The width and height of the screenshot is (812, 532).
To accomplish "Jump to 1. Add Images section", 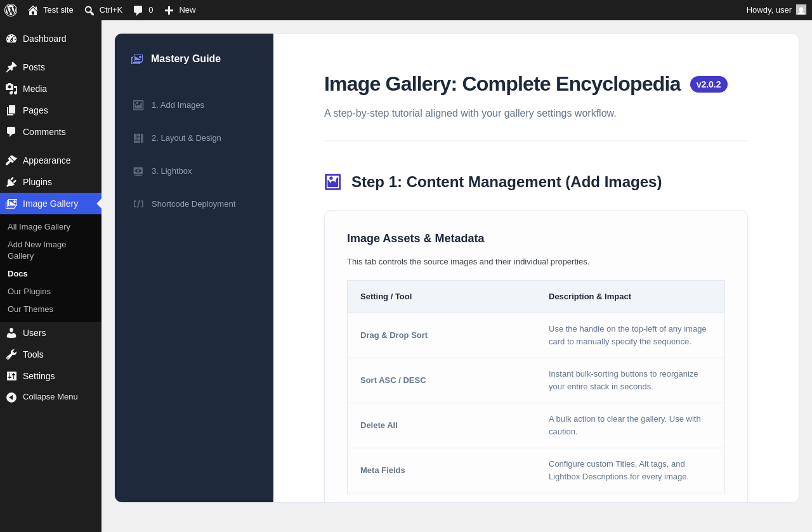I will point(178,105).
